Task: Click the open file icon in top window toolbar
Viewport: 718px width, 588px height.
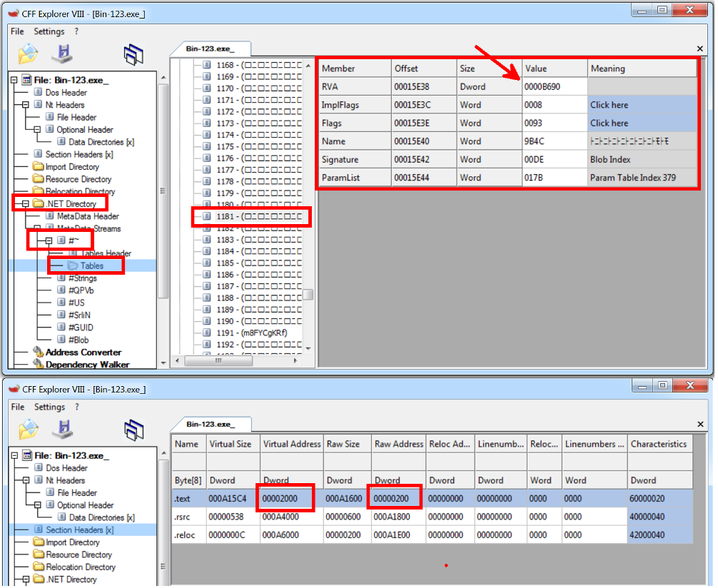Action: click(x=28, y=54)
